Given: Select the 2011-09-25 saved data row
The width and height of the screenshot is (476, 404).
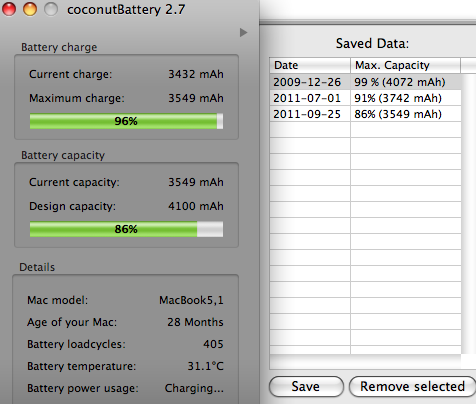Looking at the screenshot, I should [x=366, y=114].
